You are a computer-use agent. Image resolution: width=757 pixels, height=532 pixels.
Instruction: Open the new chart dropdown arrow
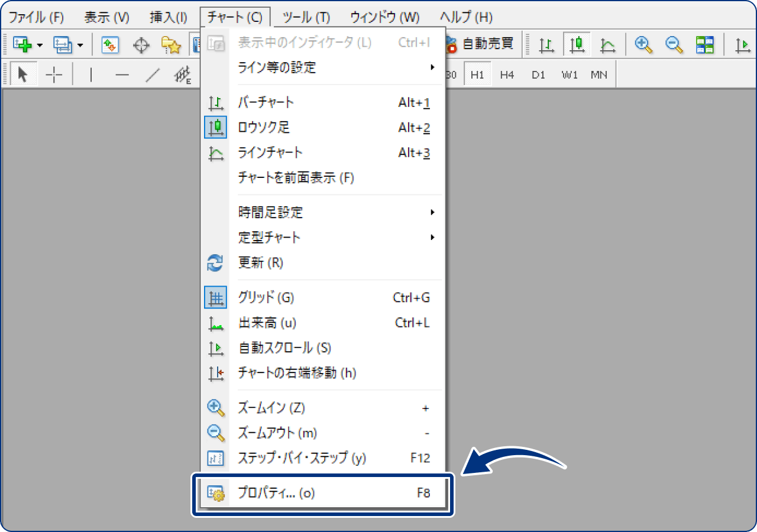point(38,44)
